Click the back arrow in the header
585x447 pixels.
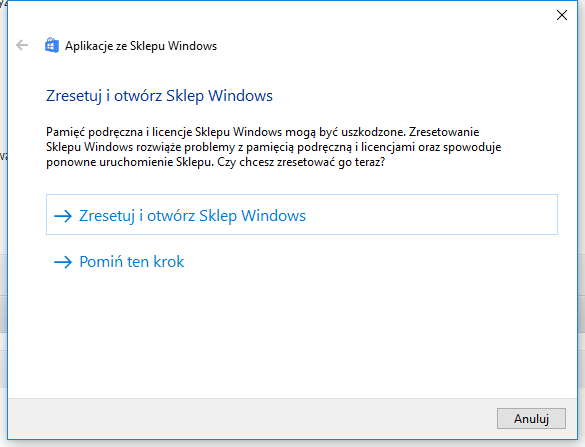coord(22,46)
